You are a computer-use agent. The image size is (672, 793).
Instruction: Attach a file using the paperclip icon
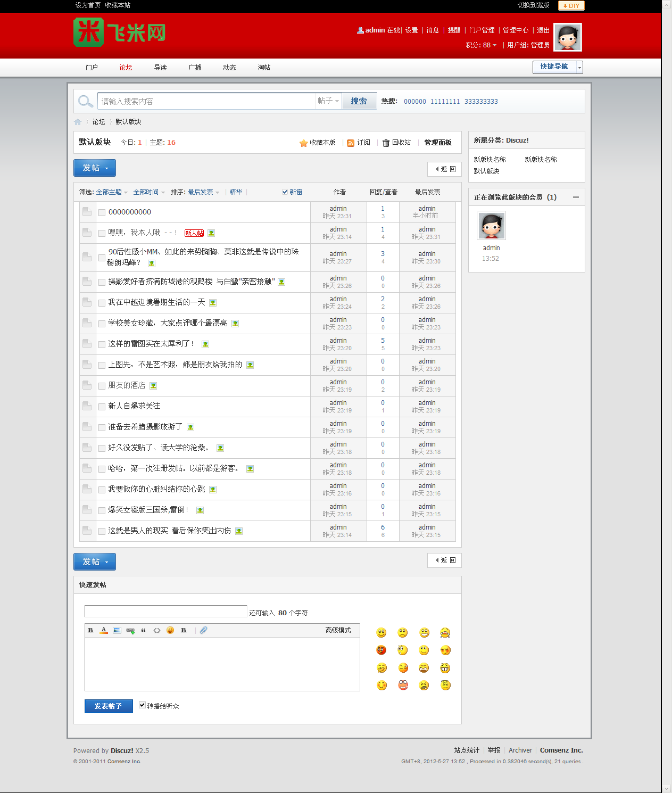(203, 630)
